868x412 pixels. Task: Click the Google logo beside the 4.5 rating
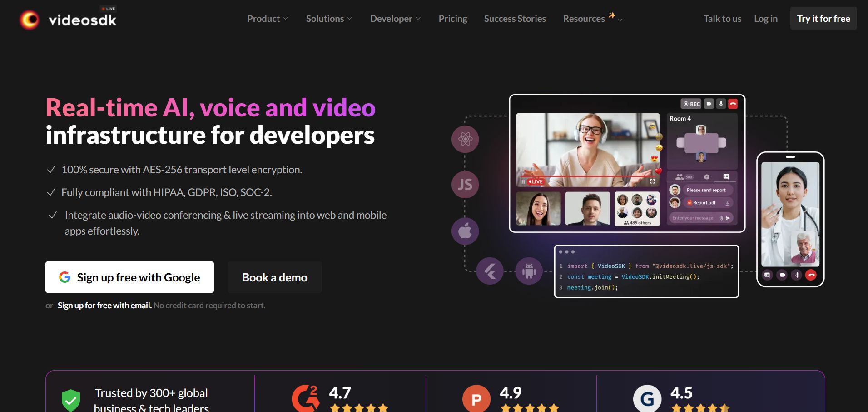[647, 399]
